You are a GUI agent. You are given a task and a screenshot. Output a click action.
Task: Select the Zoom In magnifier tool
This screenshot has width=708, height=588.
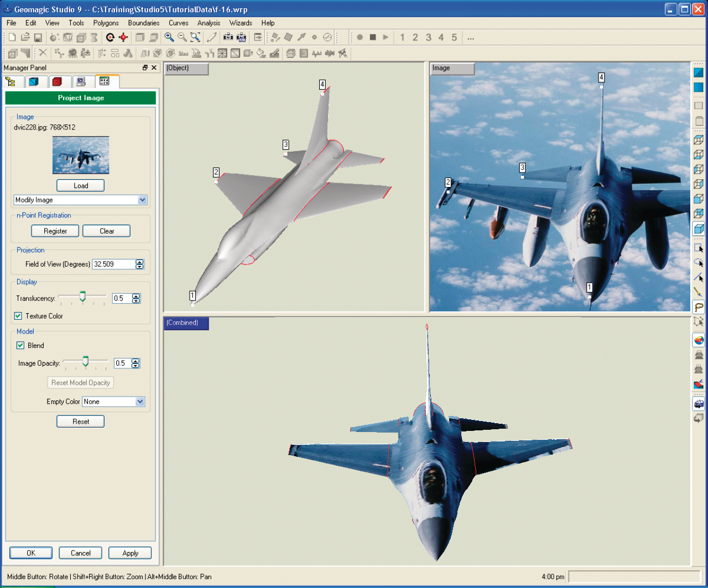point(168,37)
